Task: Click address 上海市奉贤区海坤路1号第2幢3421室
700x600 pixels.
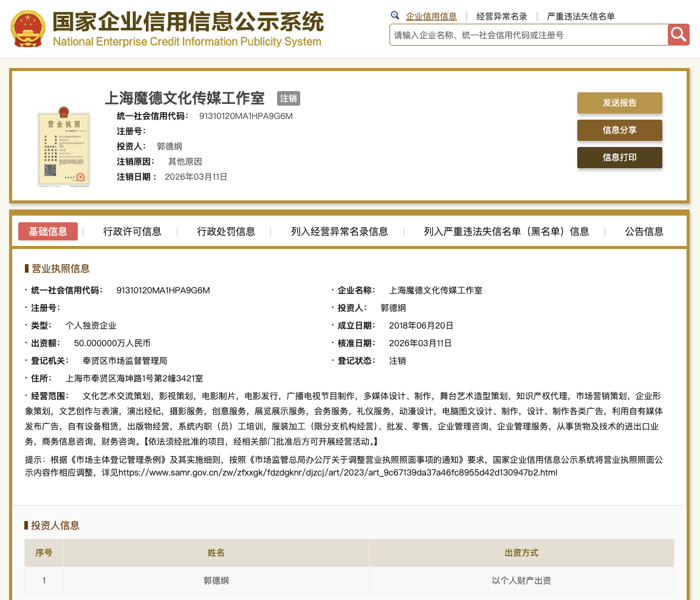Action: [x=134, y=378]
